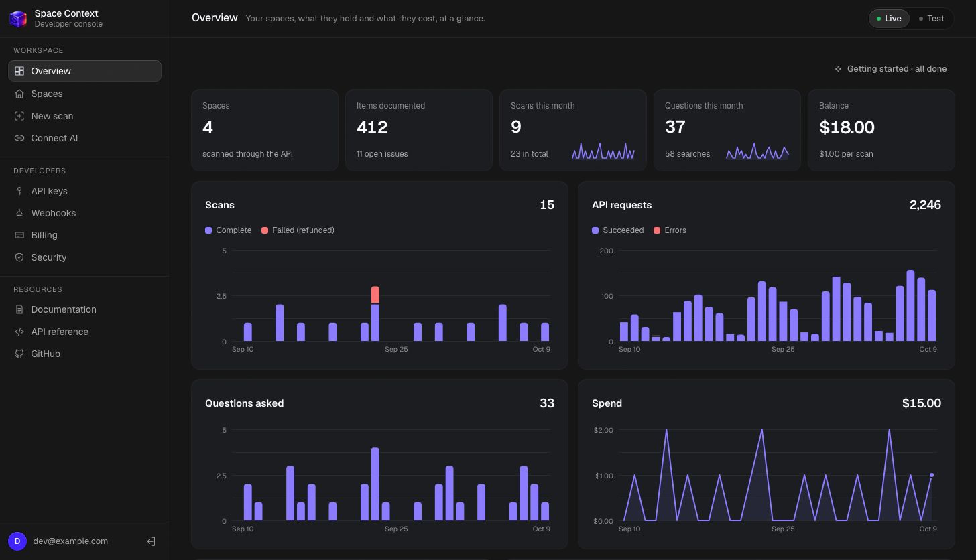Click the Billing card icon

tap(19, 235)
